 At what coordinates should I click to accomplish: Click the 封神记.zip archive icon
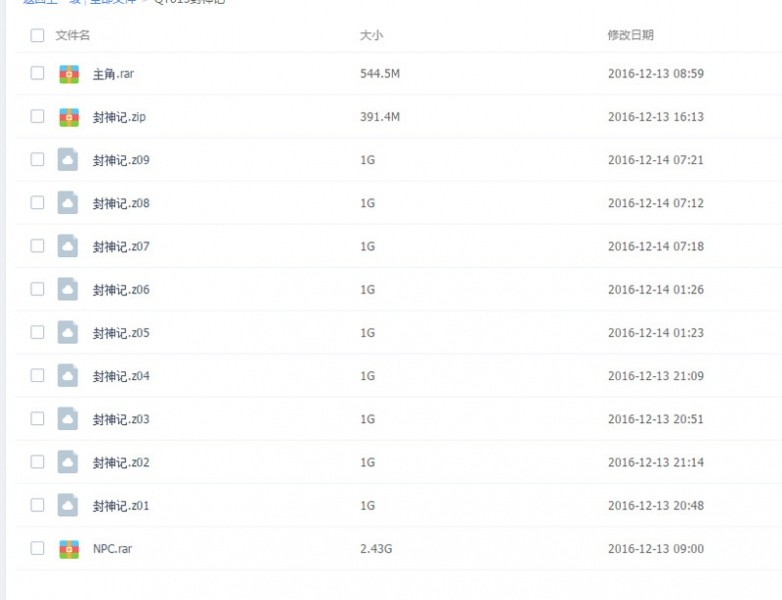[69, 117]
